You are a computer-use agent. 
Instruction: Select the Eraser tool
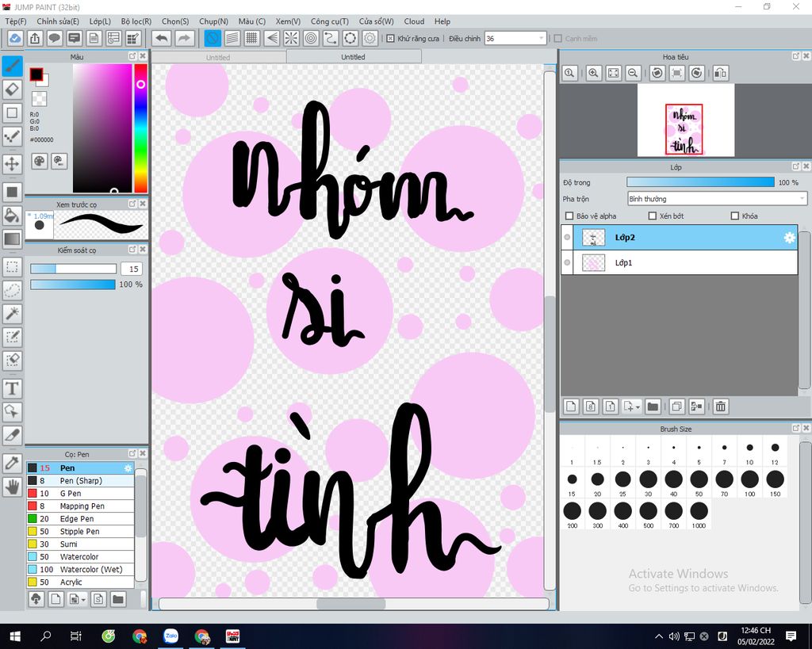13,89
